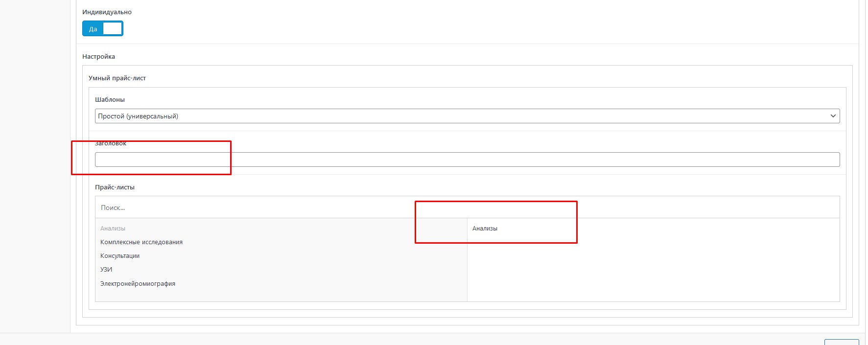Click the Прайс-листы field label
Viewport: 868px width, 345px height.
[x=115, y=187]
